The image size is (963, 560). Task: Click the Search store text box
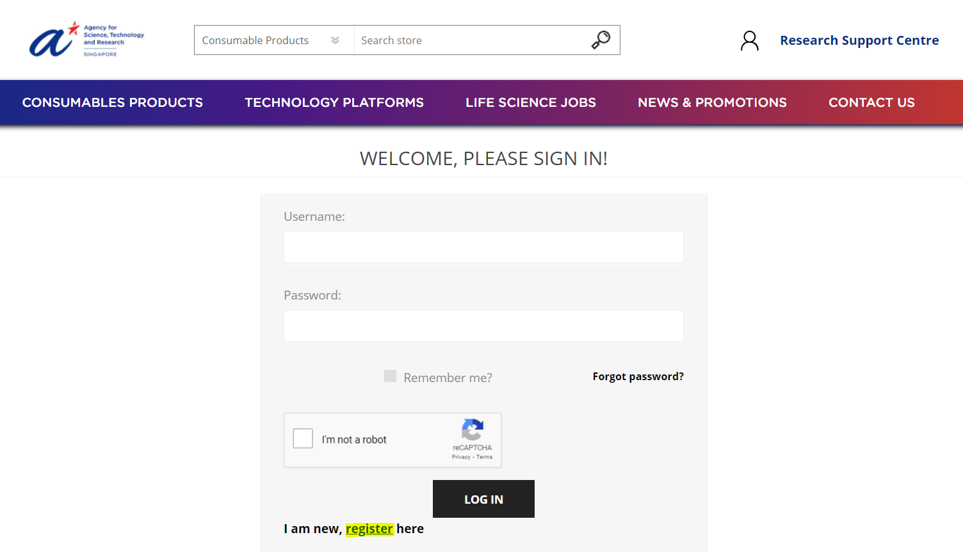coord(471,40)
